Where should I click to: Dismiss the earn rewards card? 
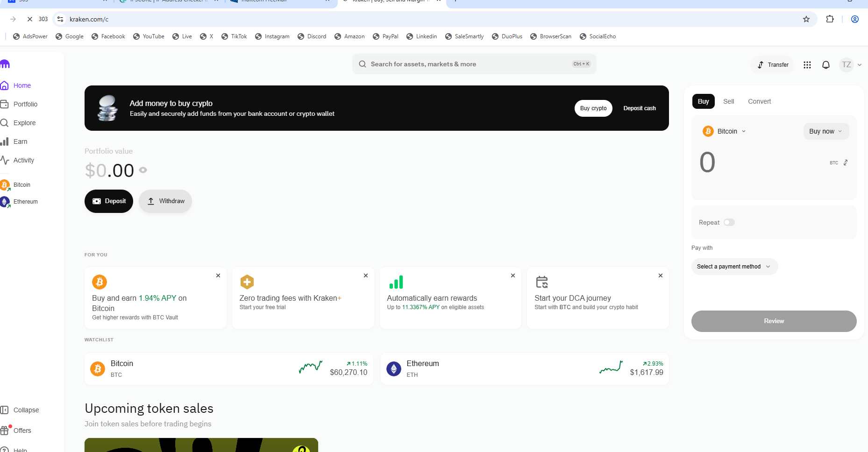click(513, 275)
